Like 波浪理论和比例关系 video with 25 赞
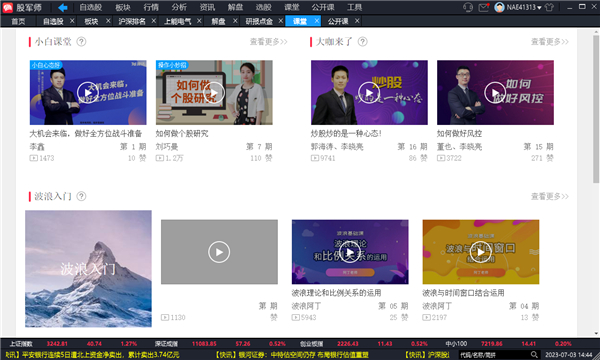 click(399, 317)
